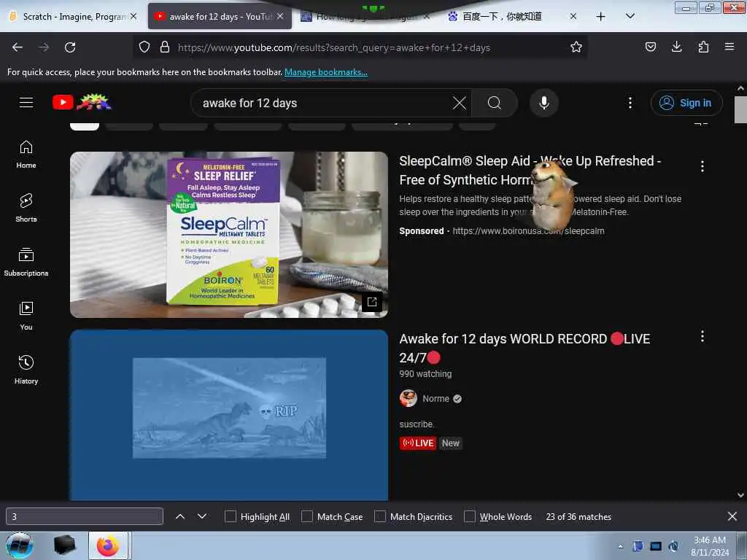Go back with the browser back arrow

[x=18, y=47]
